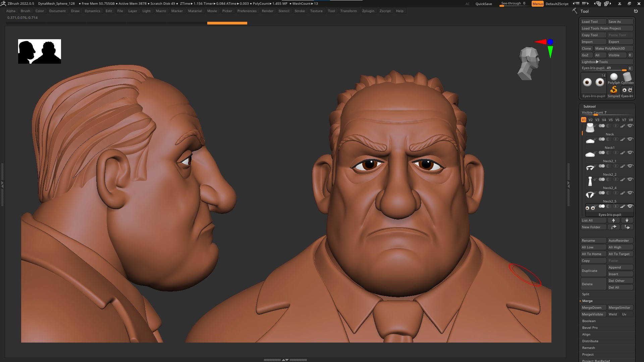Toggle polypaint brush icon on Neck2_1 subtool

point(623,153)
